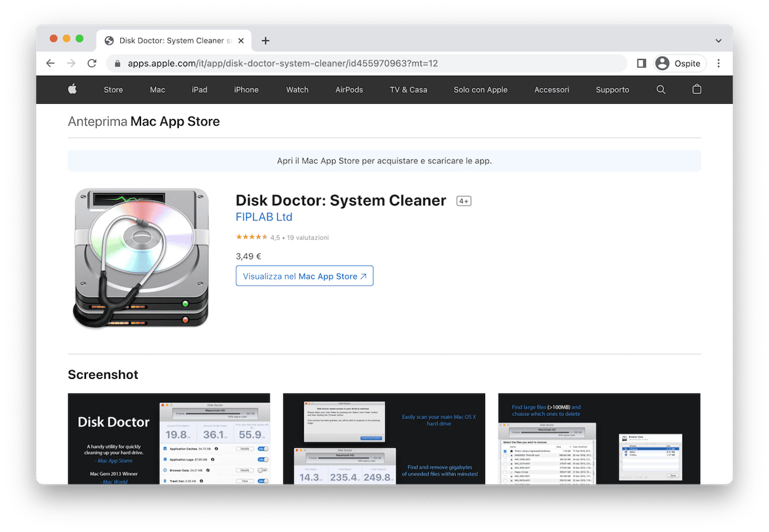Click the address bar URL field
769x532 pixels.
pyautogui.click(x=367, y=63)
